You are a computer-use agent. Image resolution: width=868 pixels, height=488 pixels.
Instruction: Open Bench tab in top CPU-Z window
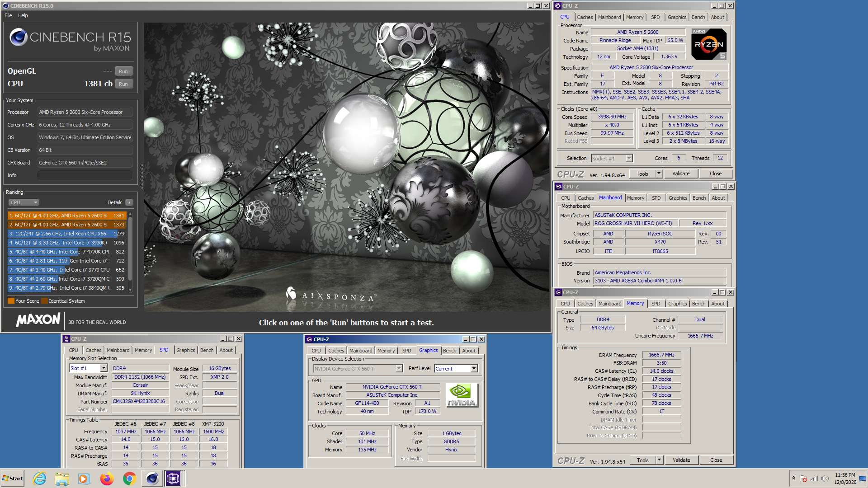tap(698, 17)
